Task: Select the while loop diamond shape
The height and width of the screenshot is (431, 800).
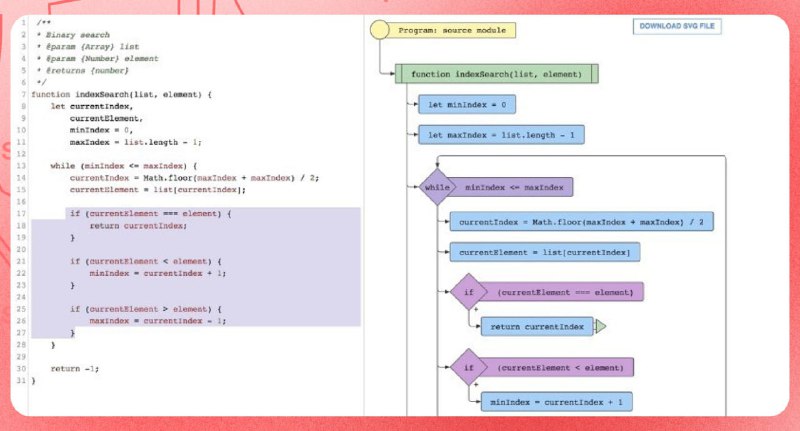Action: [437, 187]
